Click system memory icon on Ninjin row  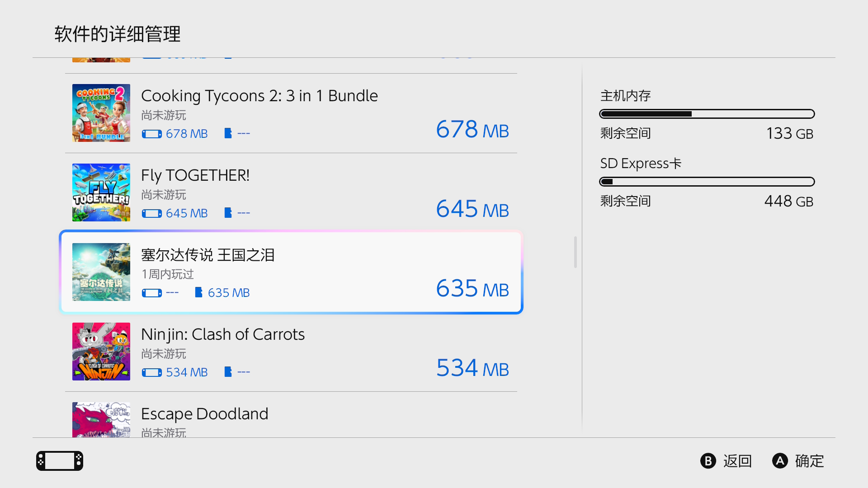(151, 372)
